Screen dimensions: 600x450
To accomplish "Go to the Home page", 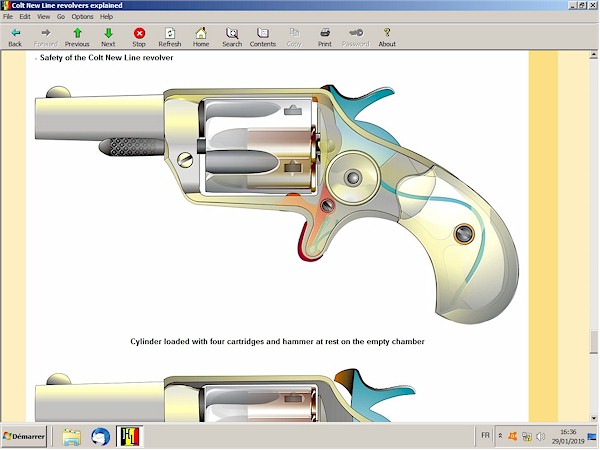I will (201, 37).
